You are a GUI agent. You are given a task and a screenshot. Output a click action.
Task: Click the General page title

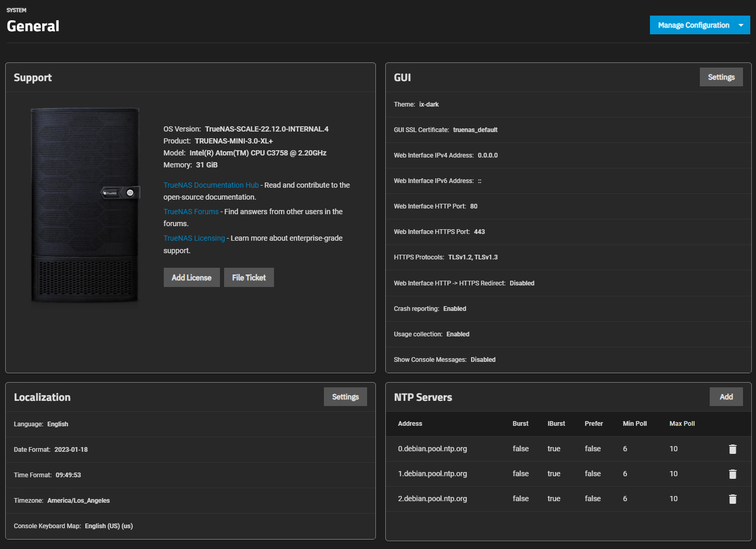click(x=33, y=26)
